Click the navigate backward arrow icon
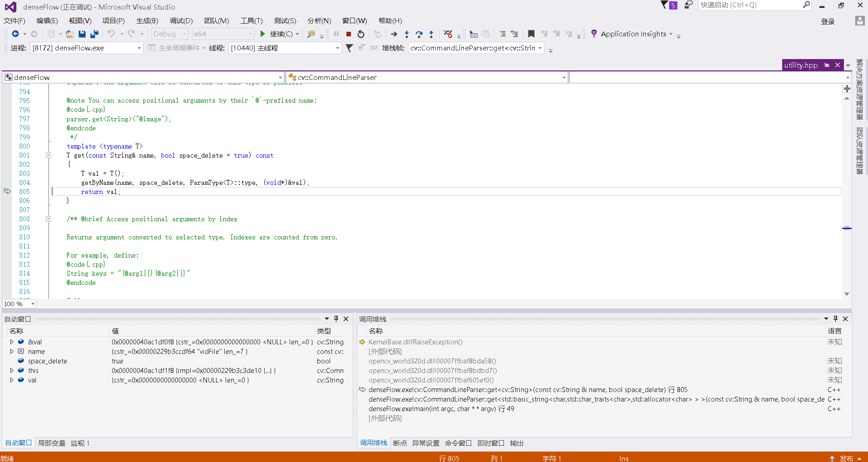Screen dimensions: 868x462 [x=15, y=34]
